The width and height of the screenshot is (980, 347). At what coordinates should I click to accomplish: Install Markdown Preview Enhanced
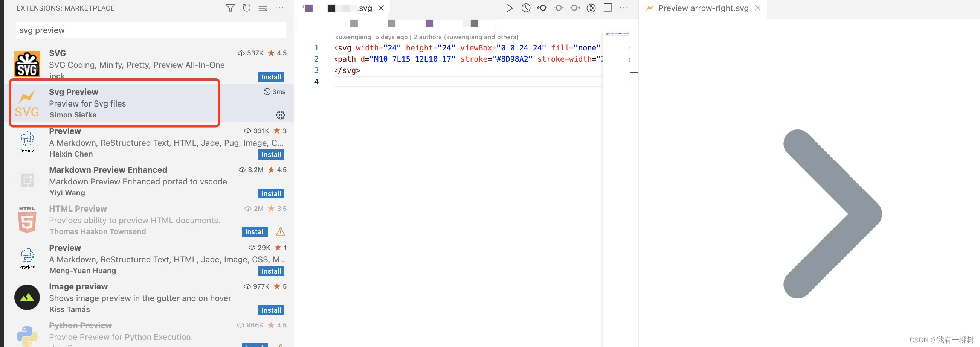coord(271,193)
